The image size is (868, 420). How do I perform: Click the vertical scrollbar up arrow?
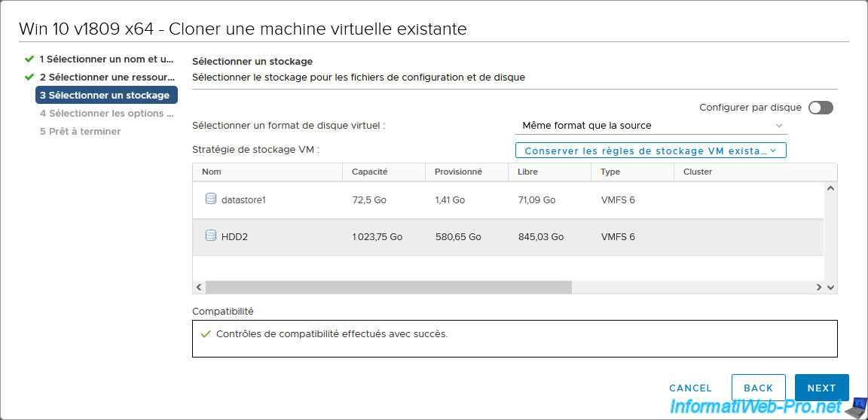coord(830,188)
